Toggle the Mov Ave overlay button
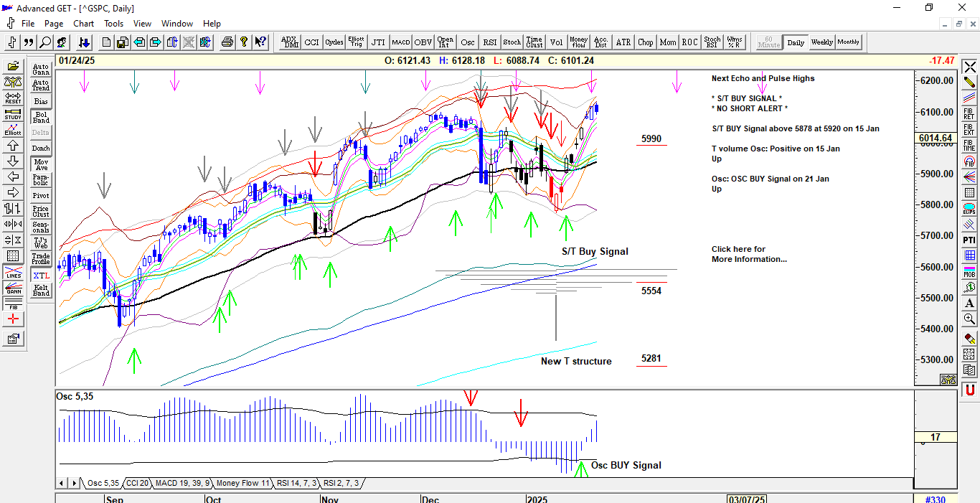Image resolution: width=980 pixels, height=503 pixels. (41, 163)
